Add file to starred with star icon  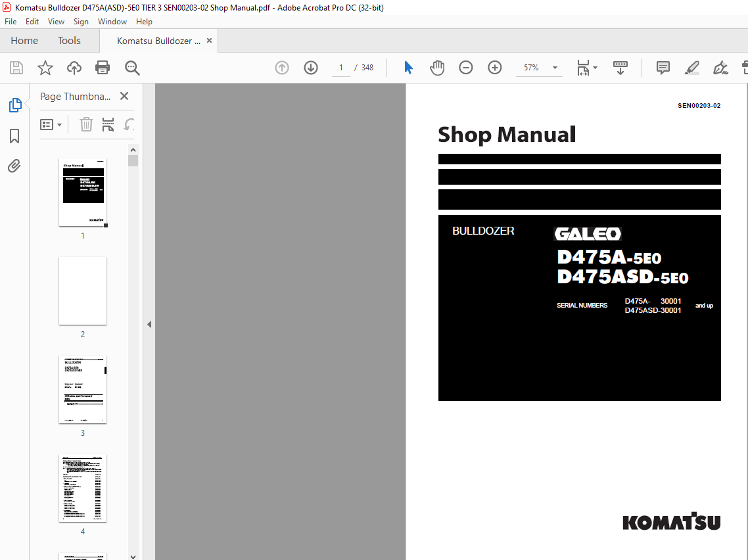(45, 68)
